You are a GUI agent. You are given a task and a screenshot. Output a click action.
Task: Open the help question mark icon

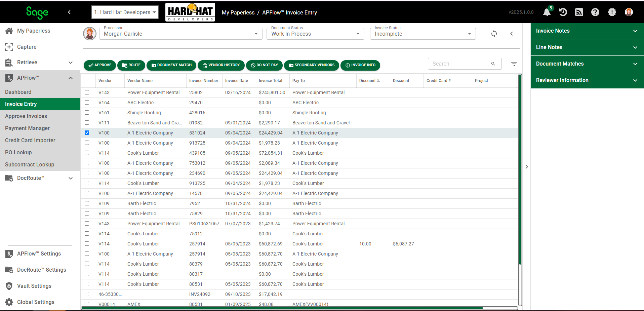595,12
